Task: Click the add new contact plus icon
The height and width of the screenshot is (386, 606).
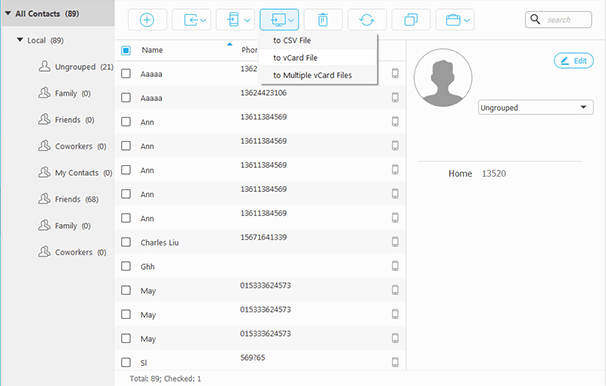Action: click(x=147, y=20)
